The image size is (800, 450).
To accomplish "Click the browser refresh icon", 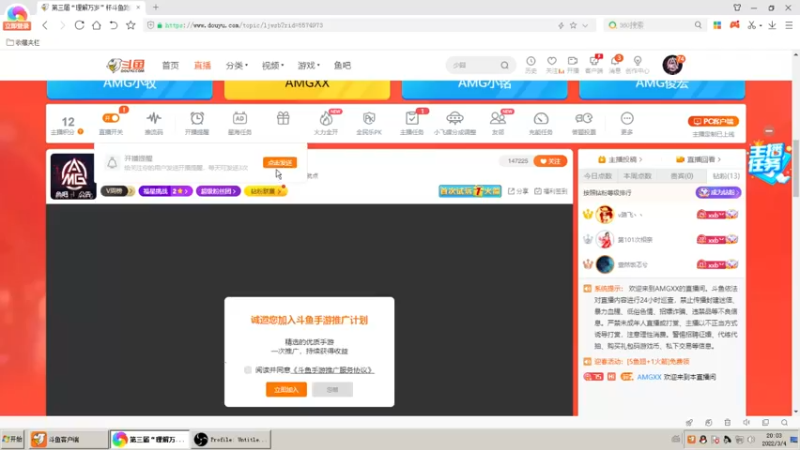I will pyautogui.click(x=79, y=25).
